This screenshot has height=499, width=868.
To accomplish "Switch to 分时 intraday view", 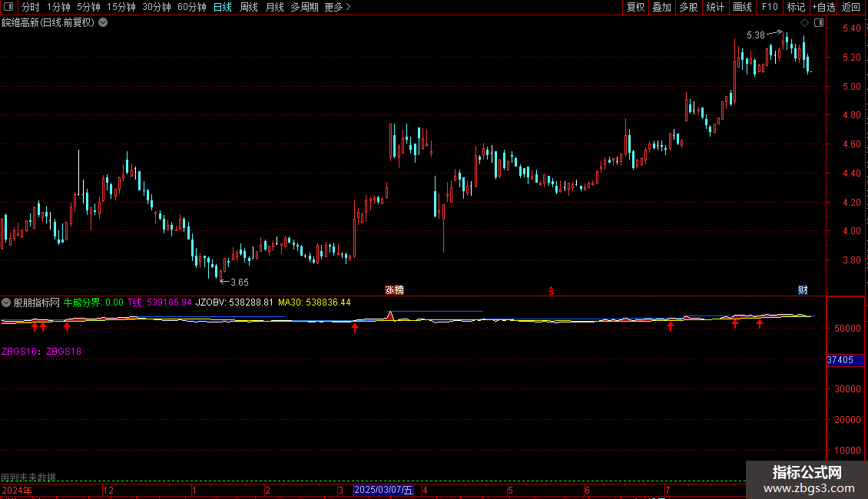I will tap(31, 7).
